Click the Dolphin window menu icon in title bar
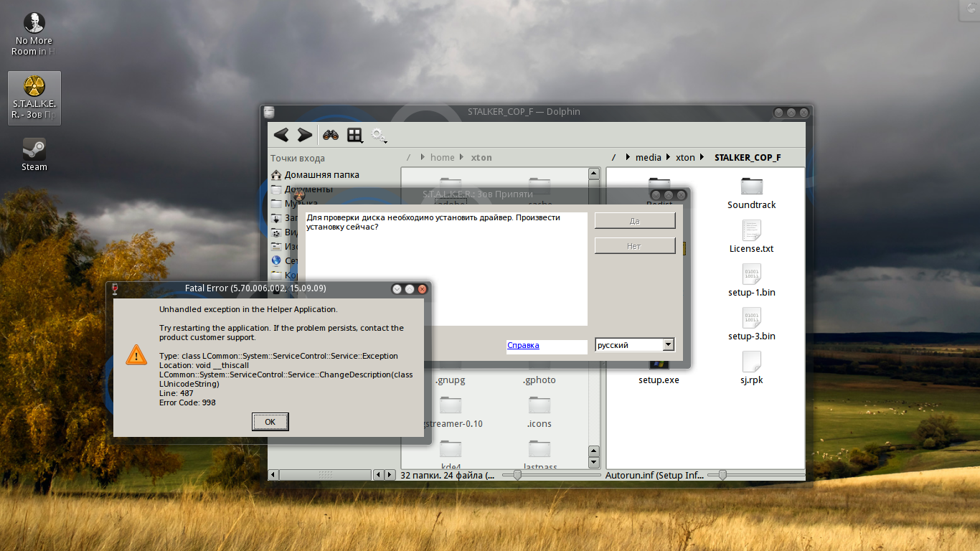 (x=269, y=112)
